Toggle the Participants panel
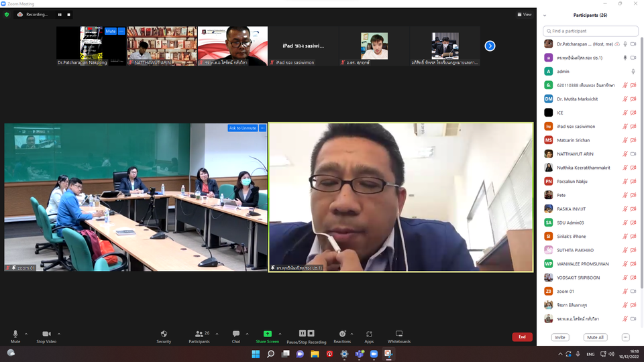 [199, 336]
